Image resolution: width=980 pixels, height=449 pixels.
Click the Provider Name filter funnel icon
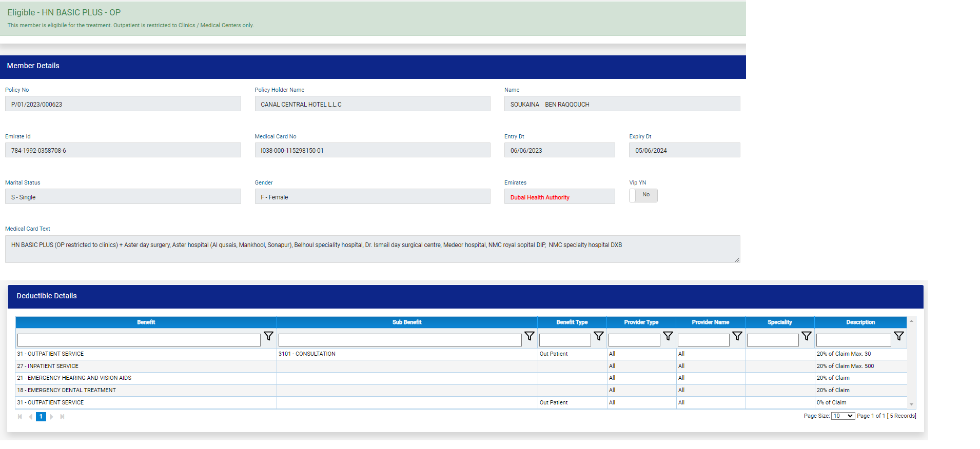pyautogui.click(x=737, y=336)
